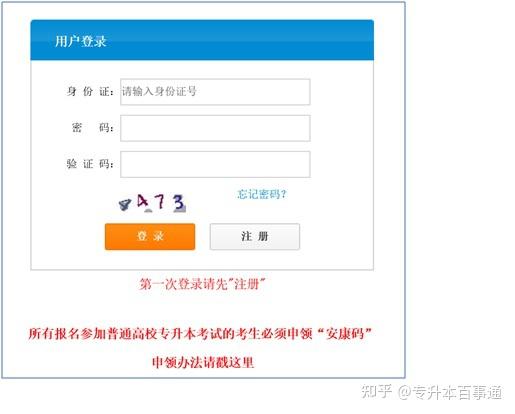The height and width of the screenshot is (414, 515).
Task: Click the blue login panel header bar
Action: tap(202, 40)
